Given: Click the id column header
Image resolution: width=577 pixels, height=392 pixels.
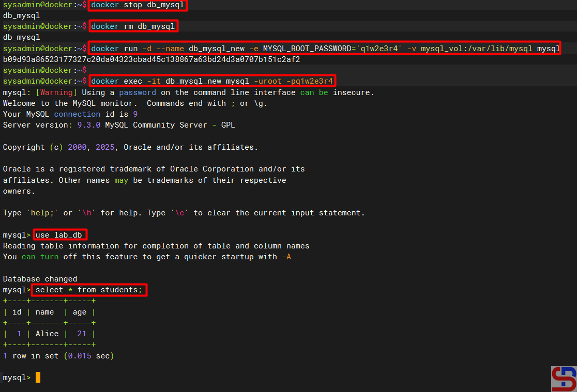Looking at the screenshot, I should point(17,312).
